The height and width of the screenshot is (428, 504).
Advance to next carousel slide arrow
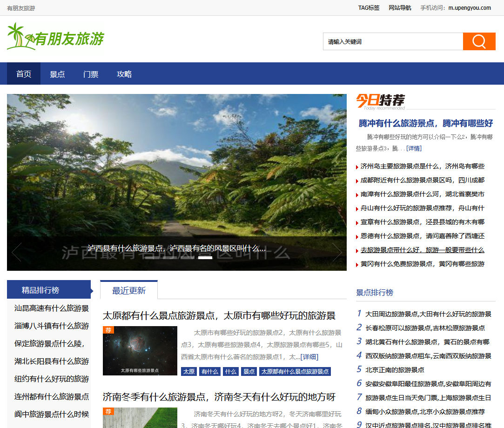pos(336,252)
